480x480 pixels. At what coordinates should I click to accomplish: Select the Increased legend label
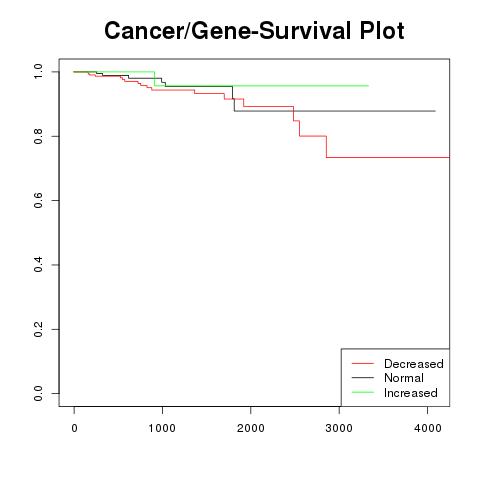411,393
